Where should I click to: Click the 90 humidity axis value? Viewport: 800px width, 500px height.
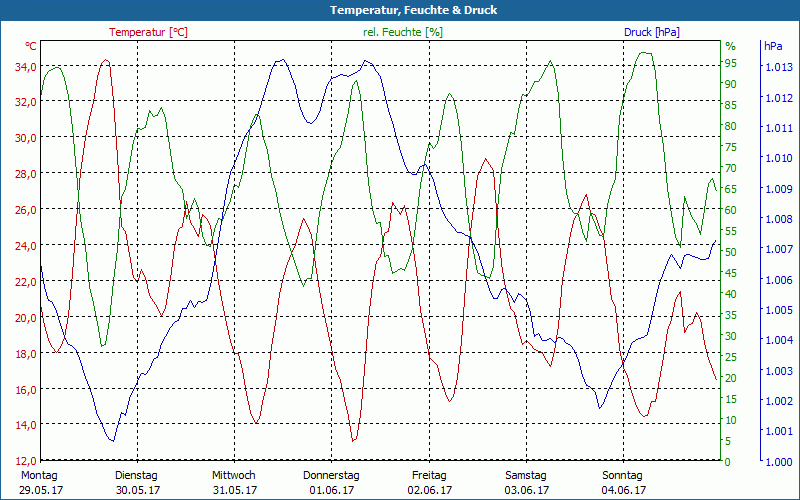pos(731,84)
